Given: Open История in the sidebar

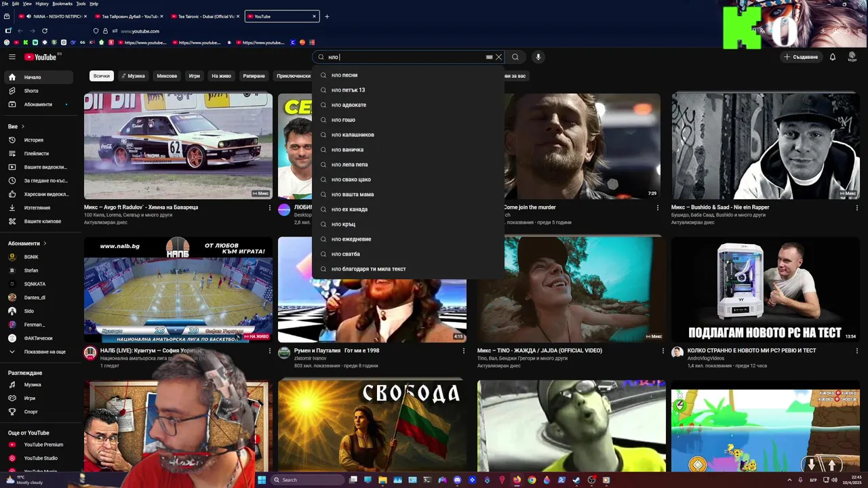Looking at the screenshot, I should coord(39,140).
